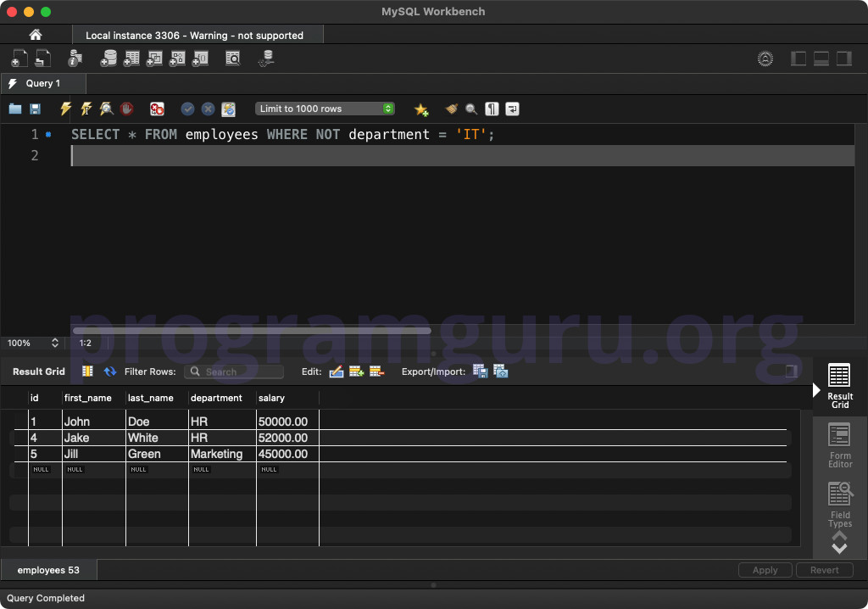Edit current row pencil icon
868x609 pixels.
tap(337, 372)
